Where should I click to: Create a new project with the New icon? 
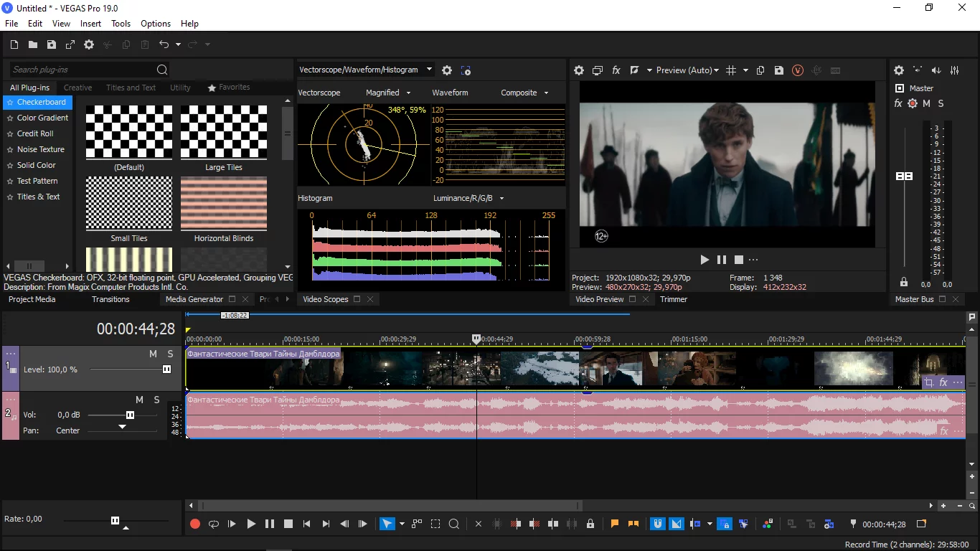pyautogui.click(x=14, y=44)
